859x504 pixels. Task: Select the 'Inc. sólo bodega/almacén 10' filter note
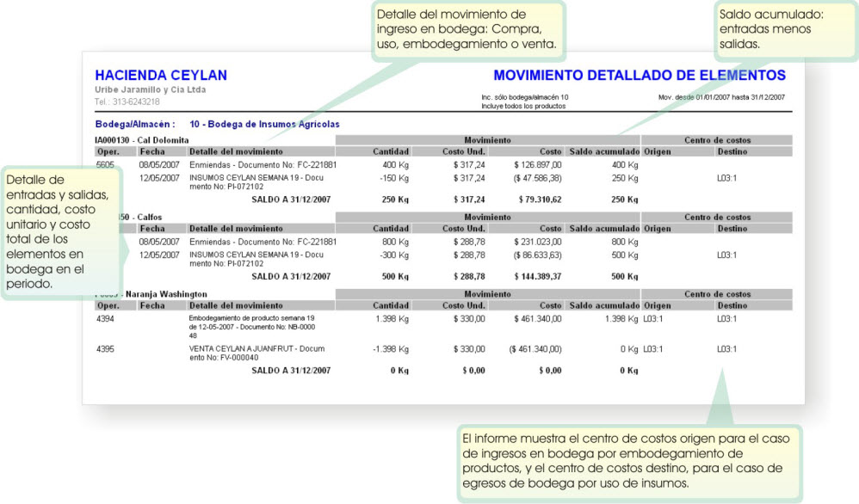(x=525, y=97)
